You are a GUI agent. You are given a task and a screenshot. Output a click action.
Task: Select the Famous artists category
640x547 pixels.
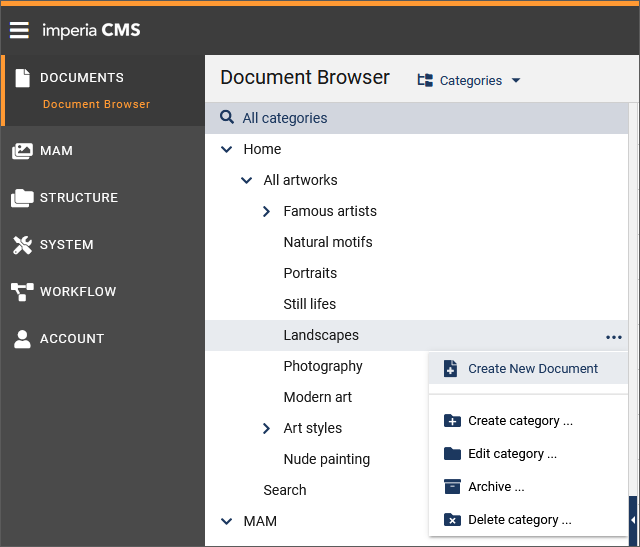click(x=330, y=211)
